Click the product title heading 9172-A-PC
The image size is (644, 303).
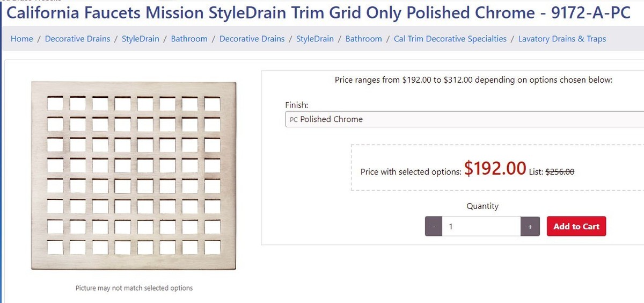318,13
